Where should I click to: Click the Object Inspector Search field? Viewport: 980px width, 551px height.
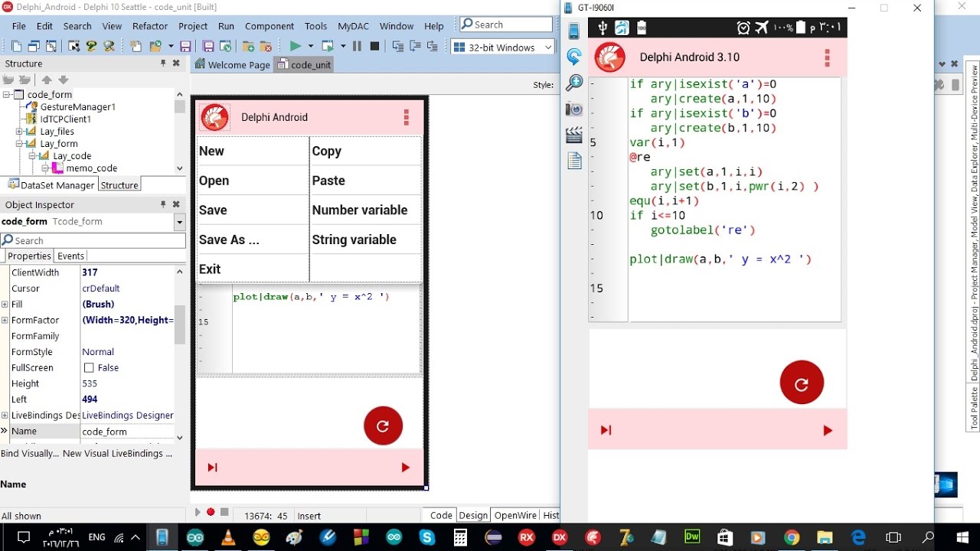click(93, 240)
